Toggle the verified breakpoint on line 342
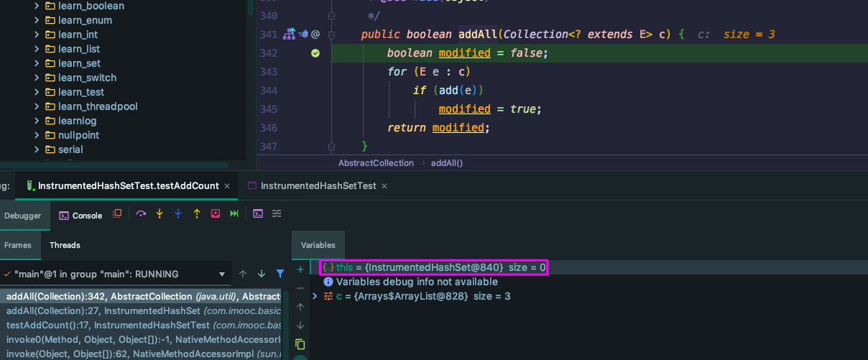 (x=315, y=53)
